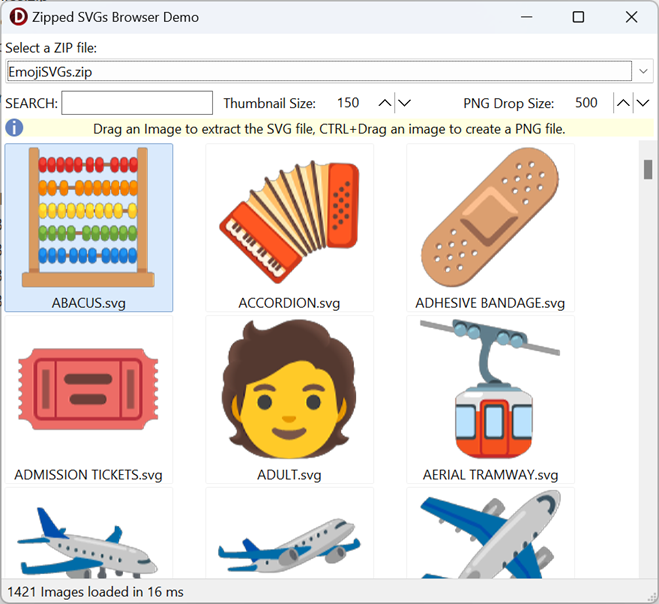
Task: Decrease the PNG Drop Size value
Action: [x=643, y=103]
